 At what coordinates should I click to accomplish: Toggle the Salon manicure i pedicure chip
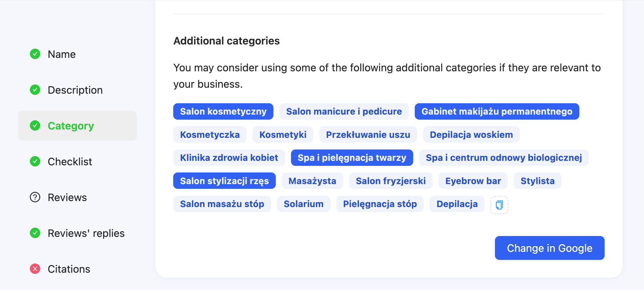[x=344, y=111]
